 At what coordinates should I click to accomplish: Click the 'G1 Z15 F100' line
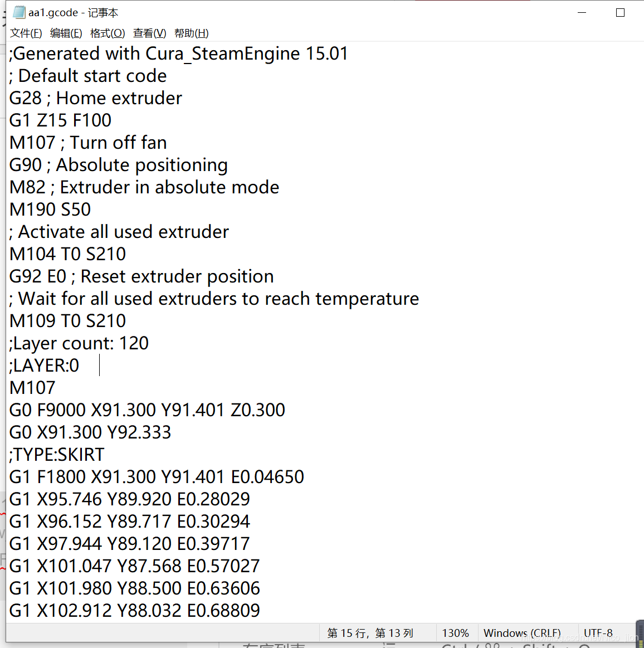click(x=60, y=121)
